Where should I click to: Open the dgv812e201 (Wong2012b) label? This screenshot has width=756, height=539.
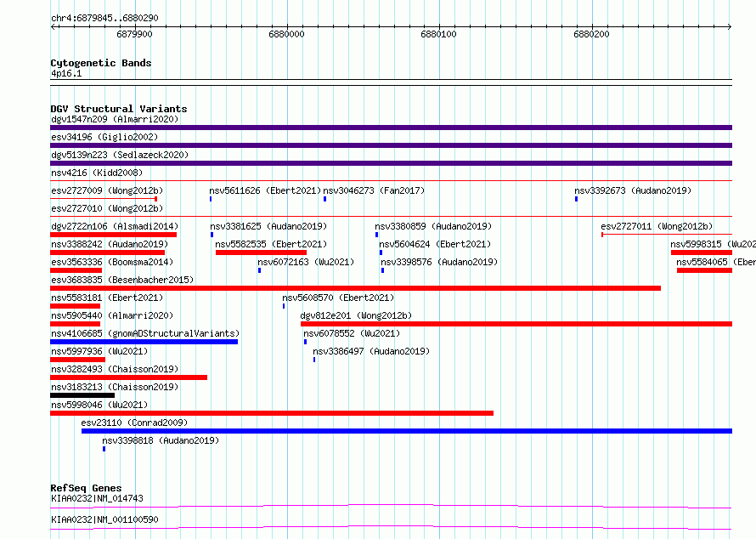click(356, 315)
